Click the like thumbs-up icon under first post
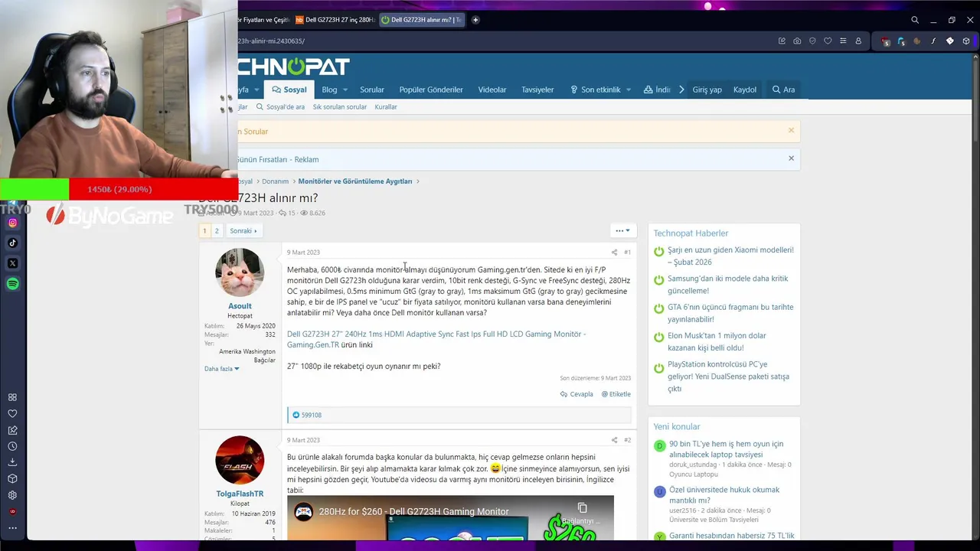 (x=296, y=415)
